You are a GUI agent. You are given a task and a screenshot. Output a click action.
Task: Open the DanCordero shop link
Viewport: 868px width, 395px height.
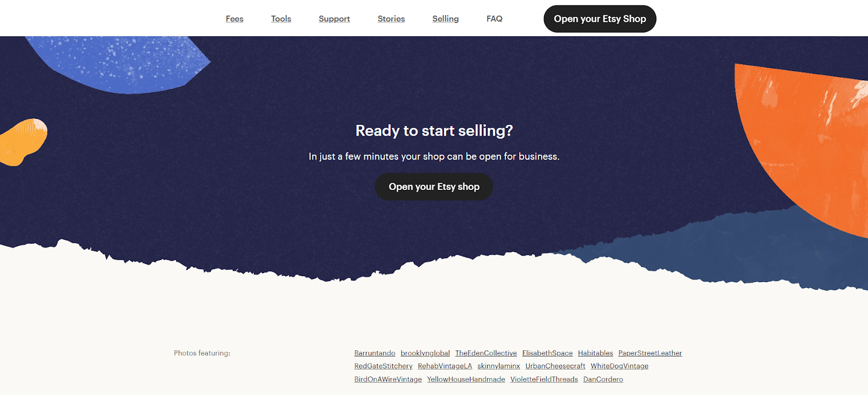pos(603,379)
